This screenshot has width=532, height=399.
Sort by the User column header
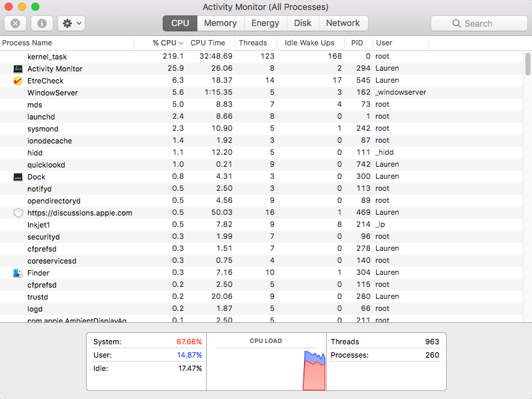pos(401,43)
